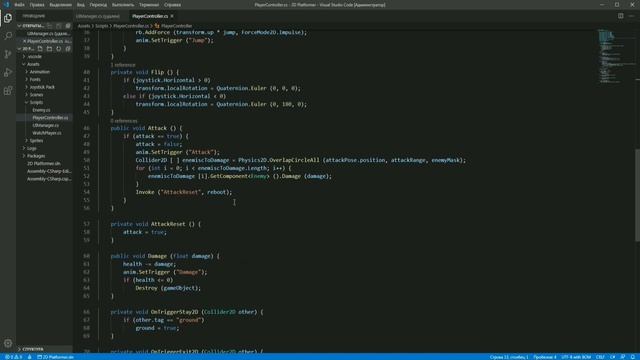Change CRLF line ending setting
This screenshot has width=640, height=360.
click(600, 357)
